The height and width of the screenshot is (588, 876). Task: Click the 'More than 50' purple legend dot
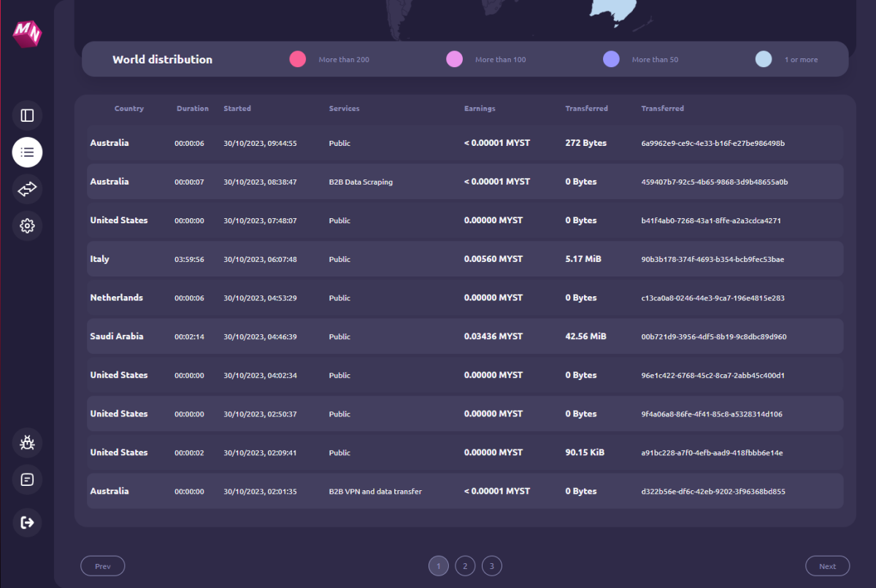point(611,59)
